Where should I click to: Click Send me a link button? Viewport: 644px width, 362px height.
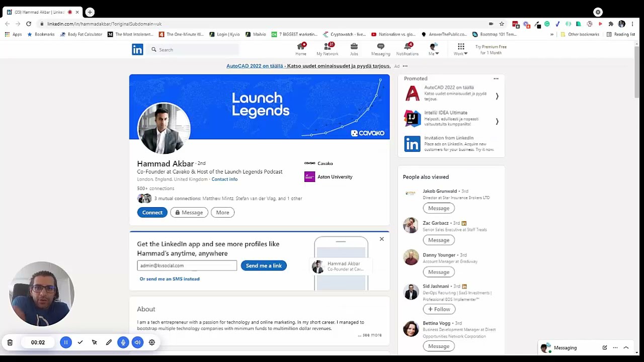[264, 265]
